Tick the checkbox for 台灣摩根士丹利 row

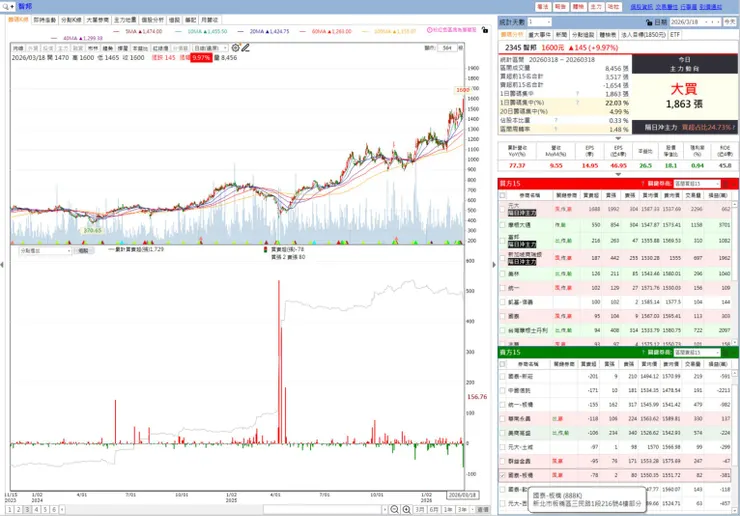503,330
